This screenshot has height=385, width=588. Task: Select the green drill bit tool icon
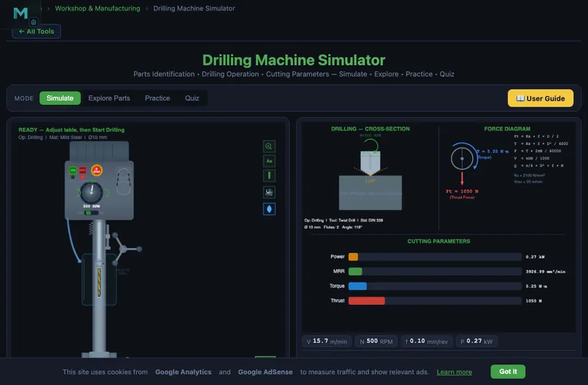tap(269, 176)
